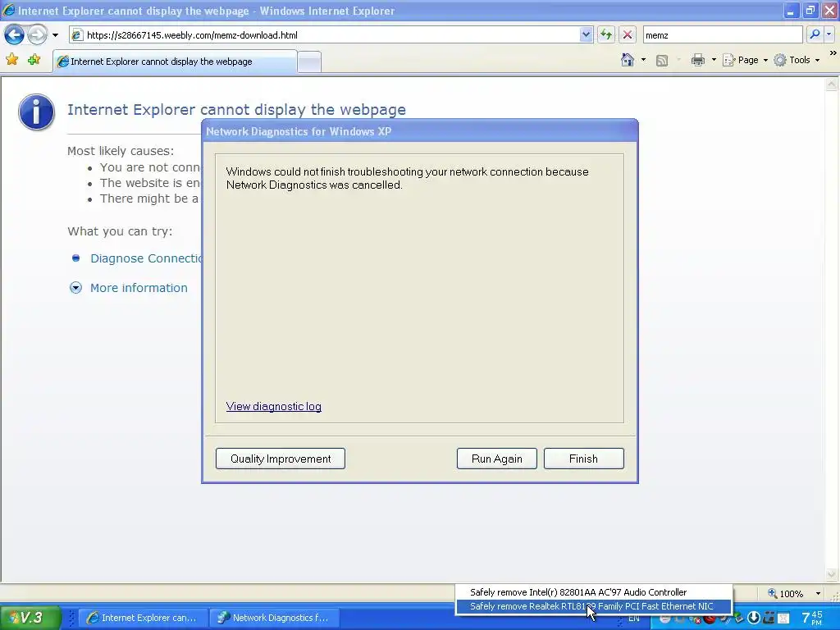The height and width of the screenshot is (630, 840).
Task: Switch to Network Diagnostics taskbar button
Action: [273, 618]
